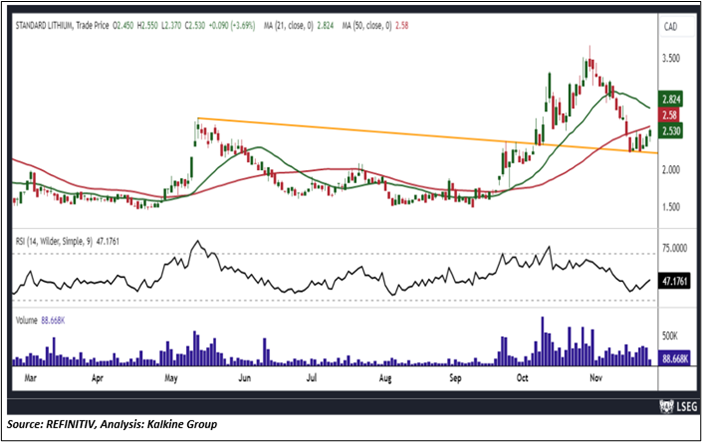Click the red 2.58 price tag
The height and width of the screenshot is (442, 702).
(x=669, y=115)
